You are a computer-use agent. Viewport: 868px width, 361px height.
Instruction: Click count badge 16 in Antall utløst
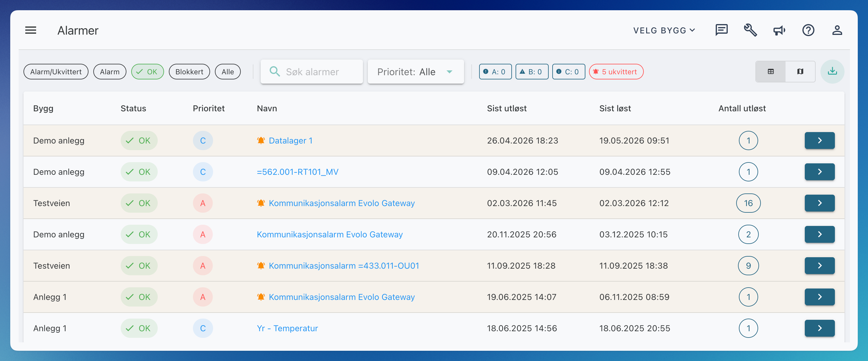748,203
